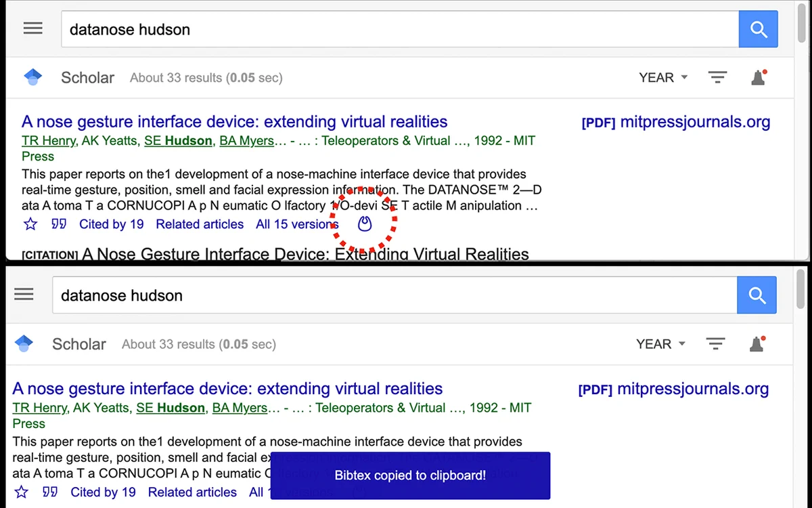
Task: Click author BA Myers in bottom window
Action: tap(240, 408)
